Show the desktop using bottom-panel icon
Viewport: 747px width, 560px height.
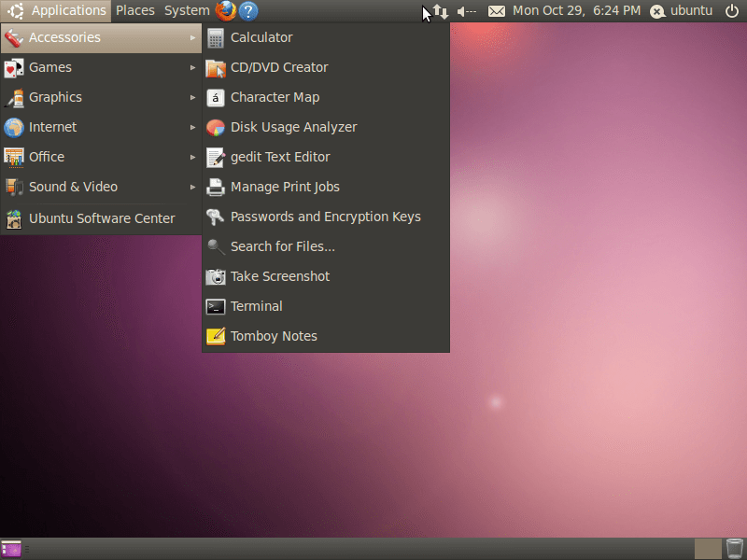11,549
